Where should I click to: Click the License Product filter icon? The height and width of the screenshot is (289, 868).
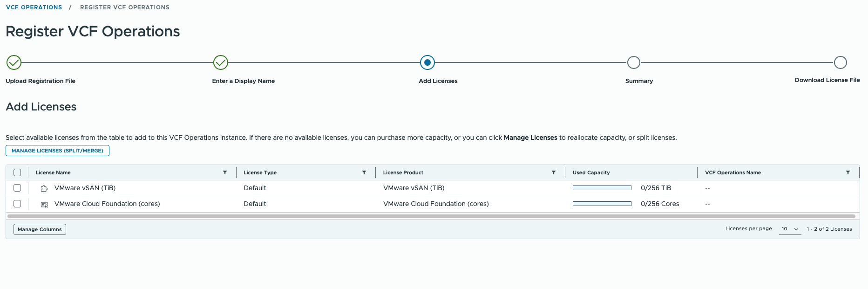click(554, 172)
